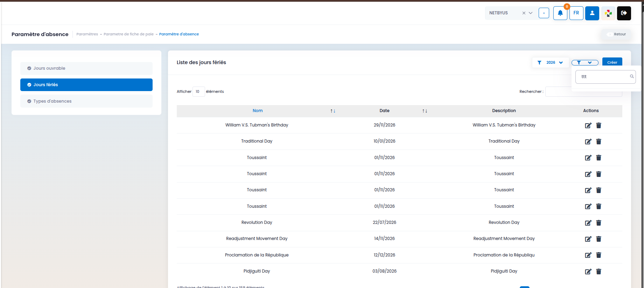Image resolution: width=644 pixels, height=288 pixels.
Task: Click the search magnifier in filter box
Action: (632, 76)
